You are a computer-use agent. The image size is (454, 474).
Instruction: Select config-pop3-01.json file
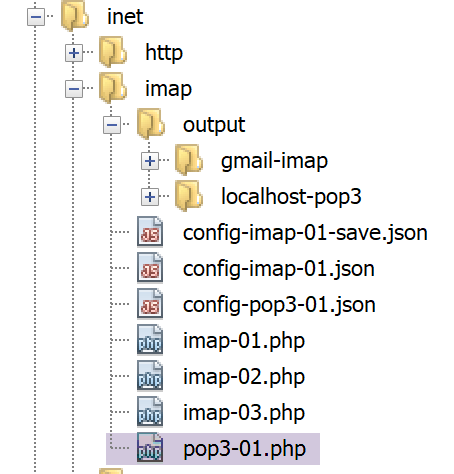(279, 305)
